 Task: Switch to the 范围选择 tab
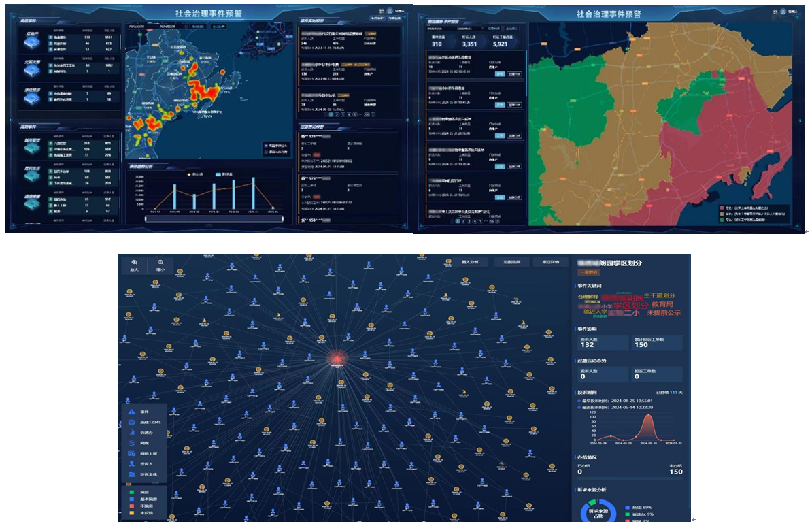click(510, 262)
